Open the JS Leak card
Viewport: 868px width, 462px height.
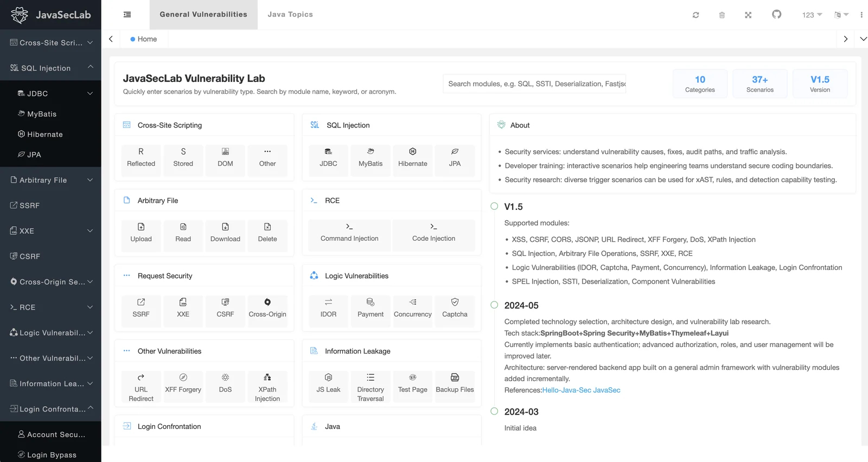pyautogui.click(x=328, y=387)
